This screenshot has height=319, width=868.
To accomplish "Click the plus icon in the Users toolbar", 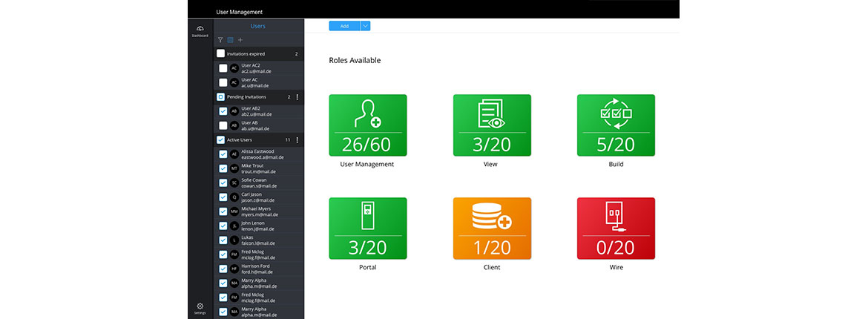I will 240,40.
